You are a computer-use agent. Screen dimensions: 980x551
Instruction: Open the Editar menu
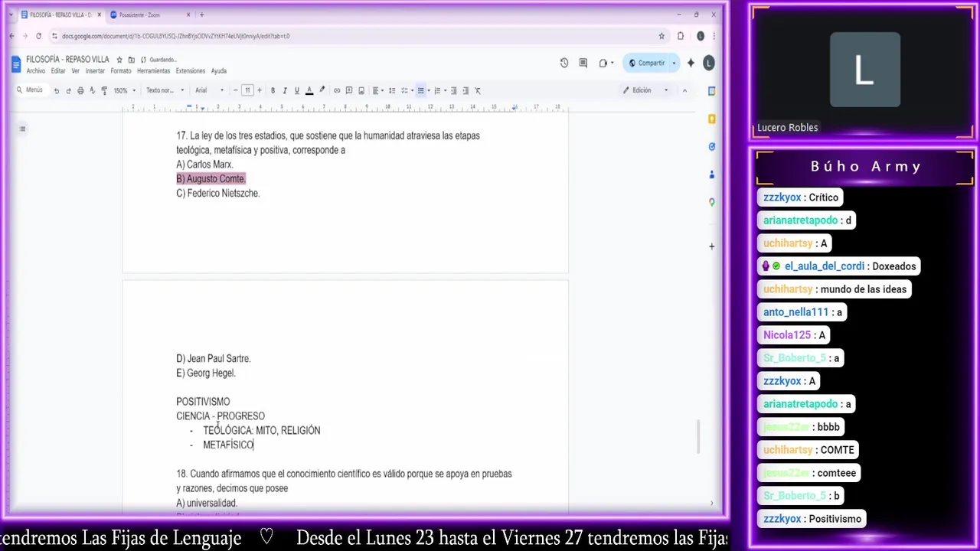(58, 71)
